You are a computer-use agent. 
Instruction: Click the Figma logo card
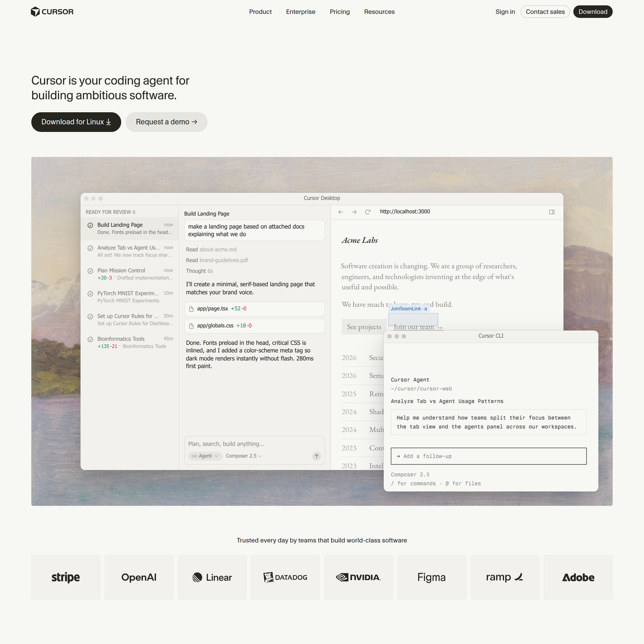[432, 577]
